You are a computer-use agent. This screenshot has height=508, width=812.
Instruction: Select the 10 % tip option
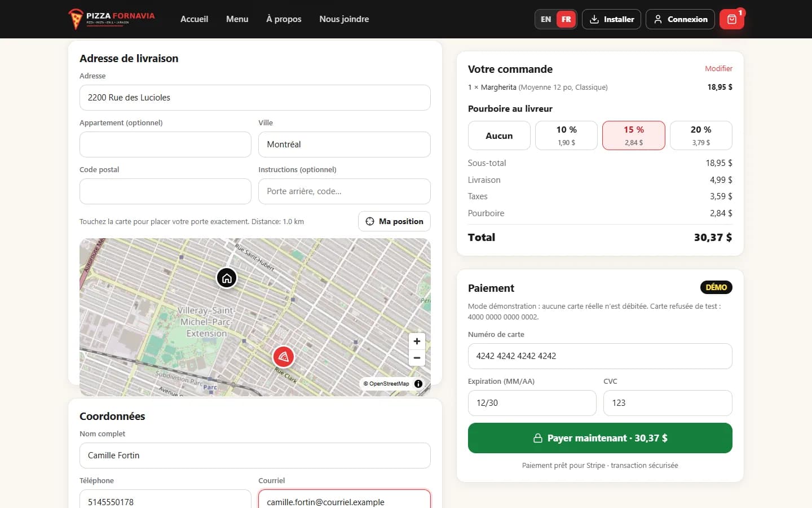[x=566, y=135]
